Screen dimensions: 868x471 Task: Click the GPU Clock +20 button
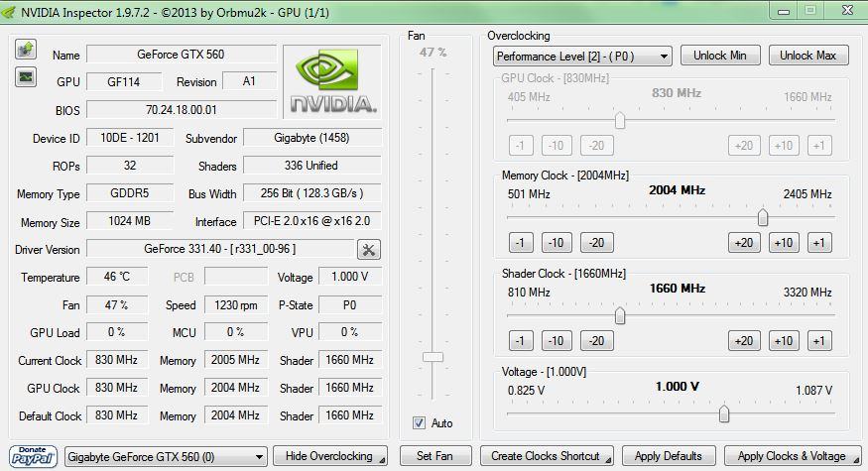744,146
